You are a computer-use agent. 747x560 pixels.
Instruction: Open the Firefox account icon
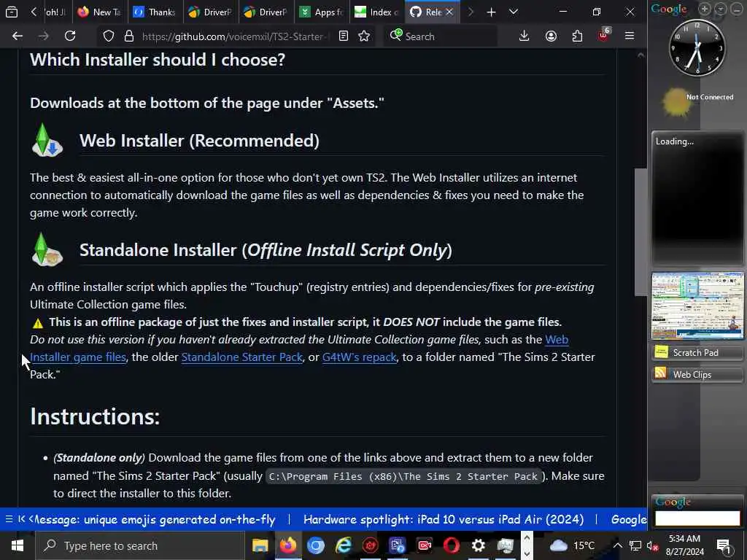point(551,36)
